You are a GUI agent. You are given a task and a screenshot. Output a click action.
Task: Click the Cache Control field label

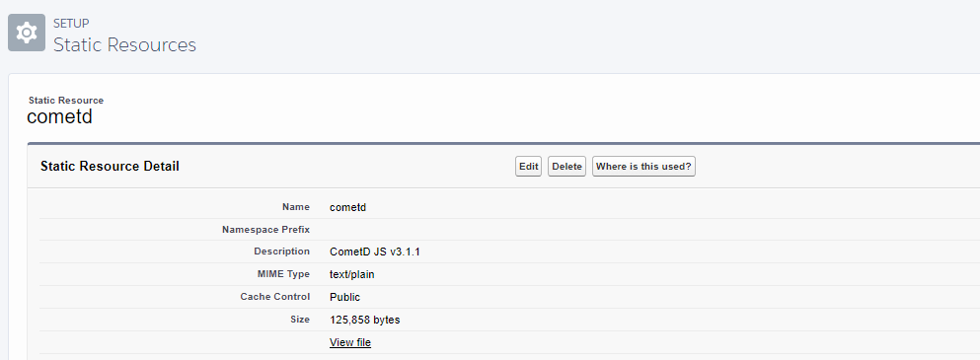pyautogui.click(x=275, y=296)
